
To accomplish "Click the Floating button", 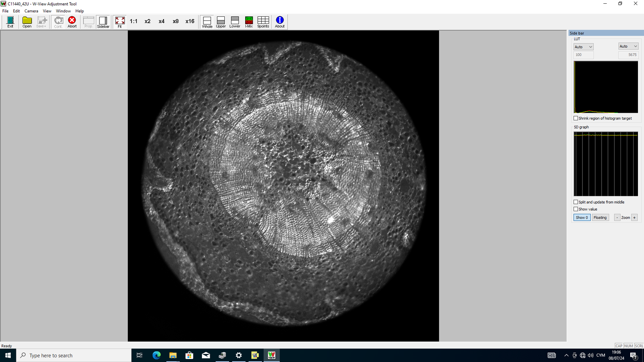I will [x=600, y=217].
